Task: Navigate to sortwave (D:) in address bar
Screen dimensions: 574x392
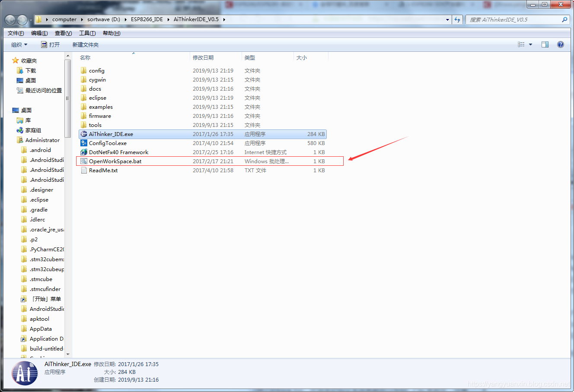Action: [104, 19]
